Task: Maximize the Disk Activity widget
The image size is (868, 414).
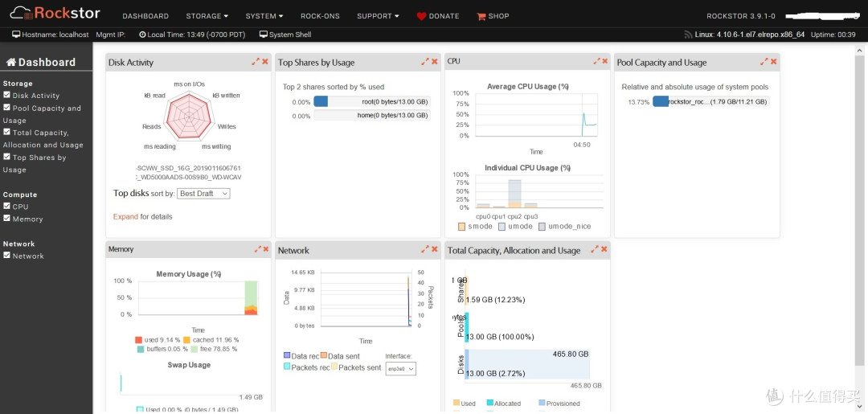Action: pos(256,62)
